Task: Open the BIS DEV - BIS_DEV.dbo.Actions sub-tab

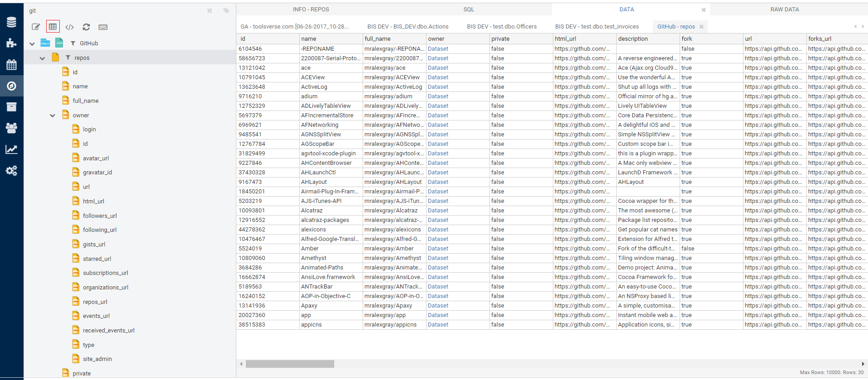Action: coord(408,27)
